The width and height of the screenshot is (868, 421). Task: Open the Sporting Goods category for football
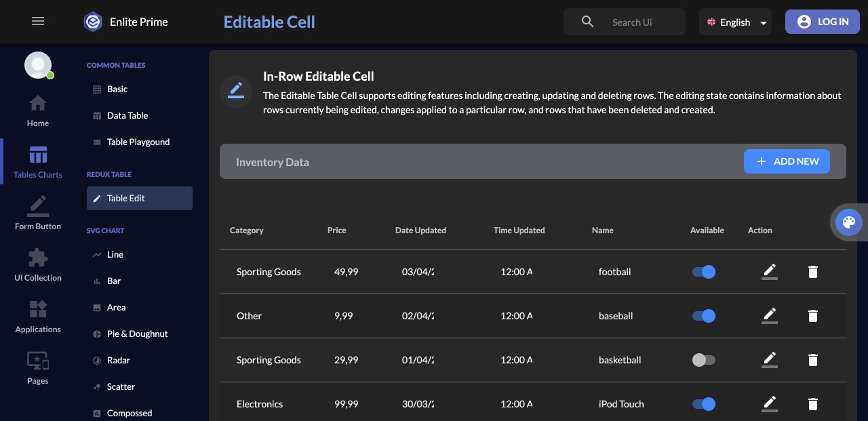coord(269,272)
